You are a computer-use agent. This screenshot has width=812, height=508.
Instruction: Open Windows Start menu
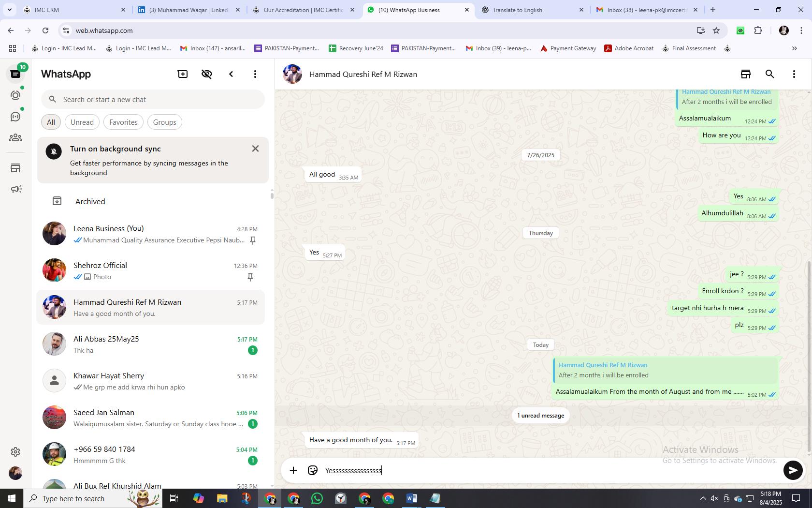[x=12, y=498]
